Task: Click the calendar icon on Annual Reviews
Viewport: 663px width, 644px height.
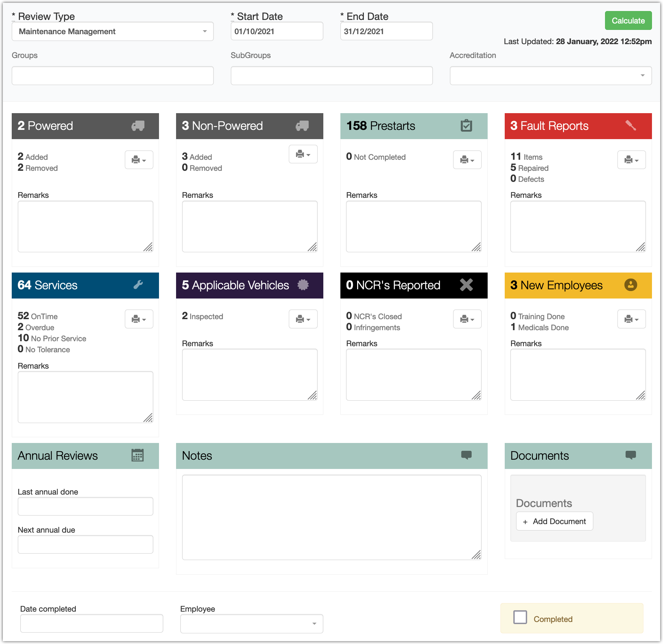Action: 138,455
